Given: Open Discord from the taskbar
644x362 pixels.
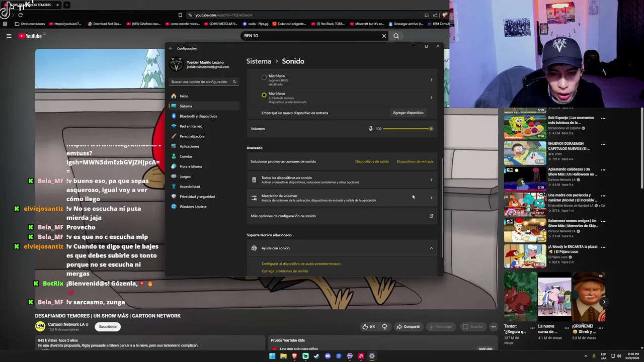Looking at the screenshot, I should (328, 356).
